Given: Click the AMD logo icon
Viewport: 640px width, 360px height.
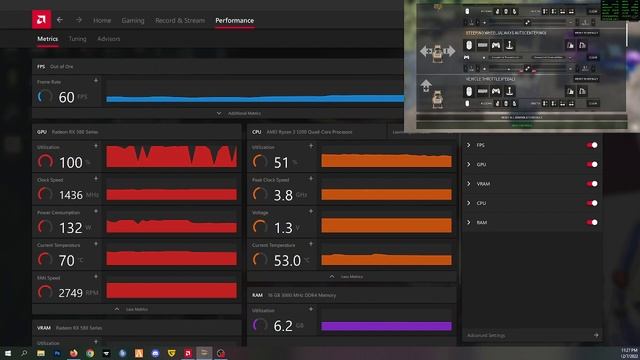Looking at the screenshot, I should (x=41, y=20).
